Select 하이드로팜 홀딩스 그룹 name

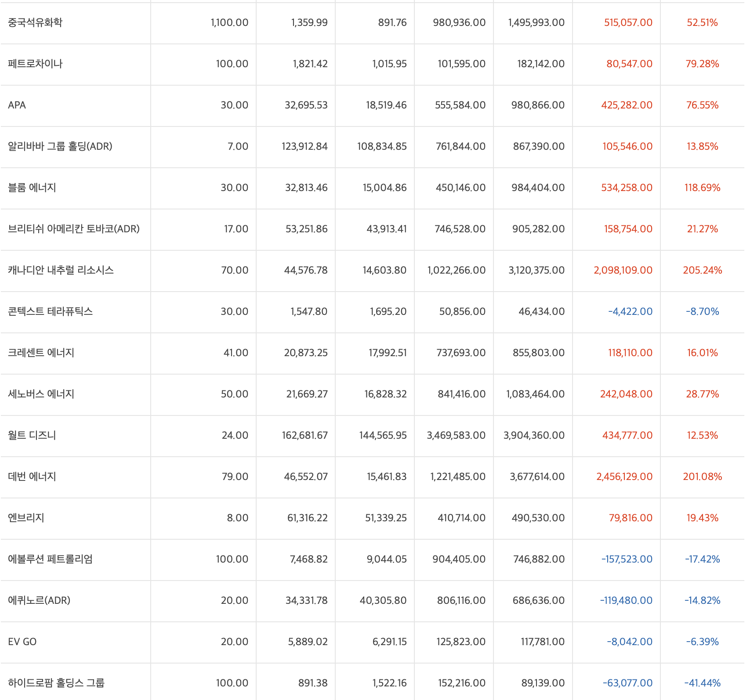tap(56, 683)
